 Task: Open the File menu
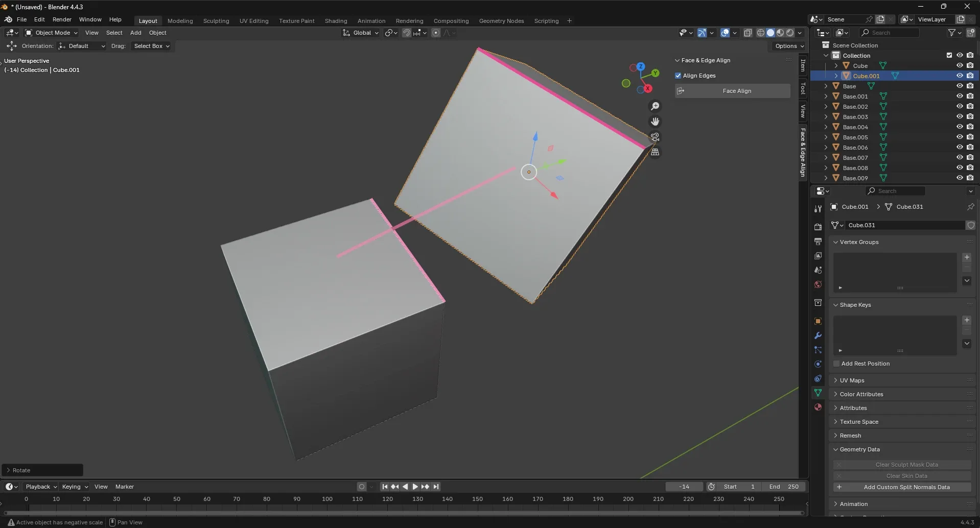21,19
